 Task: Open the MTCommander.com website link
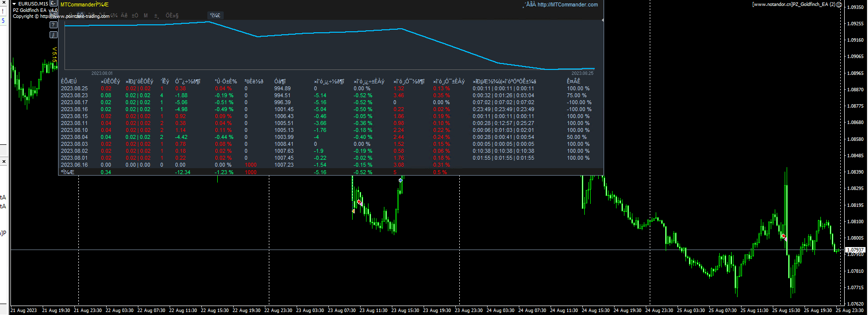pyautogui.click(x=567, y=4)
